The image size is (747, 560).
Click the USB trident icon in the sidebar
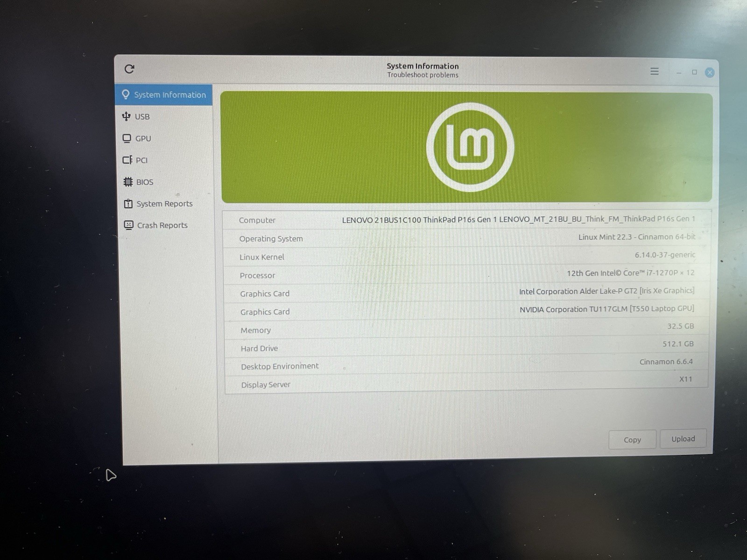[126, 116]
